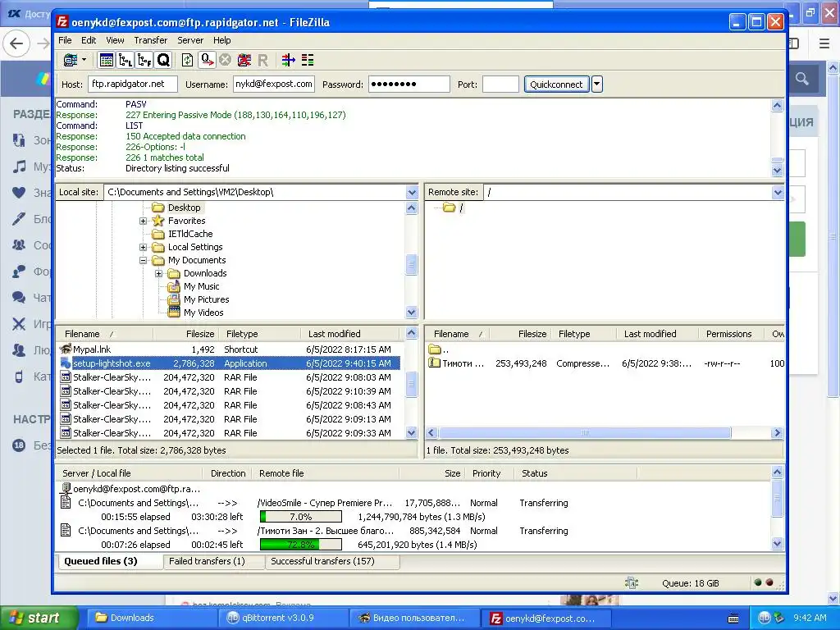The height and width of the screenshot is (630, 840).
Task: Click the Host input field
Action: [x=132, y=84]
